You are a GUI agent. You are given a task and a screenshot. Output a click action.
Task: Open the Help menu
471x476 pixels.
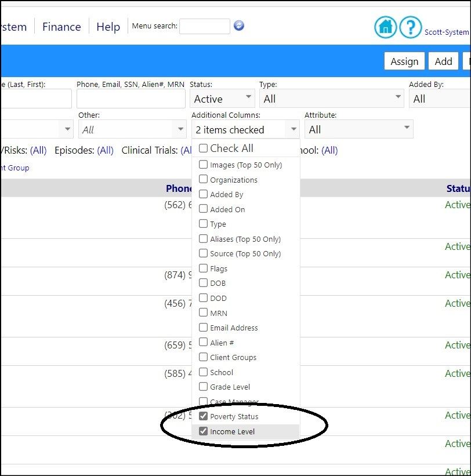point(108,27)
